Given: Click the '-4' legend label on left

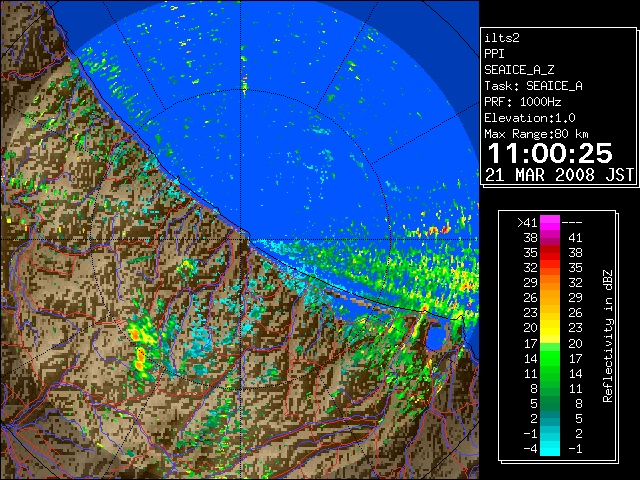Looking at the screenshot, I should (x=531, y=448).
